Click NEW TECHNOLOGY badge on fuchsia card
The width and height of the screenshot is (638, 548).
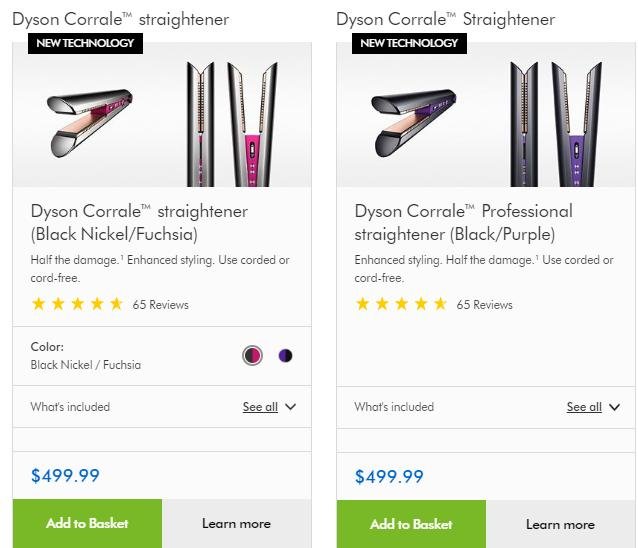pyautogui.click(x=85, y=43)
